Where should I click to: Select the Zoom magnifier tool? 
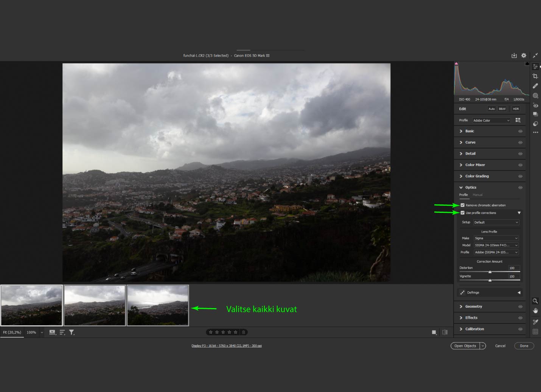(x=535, y=301)
